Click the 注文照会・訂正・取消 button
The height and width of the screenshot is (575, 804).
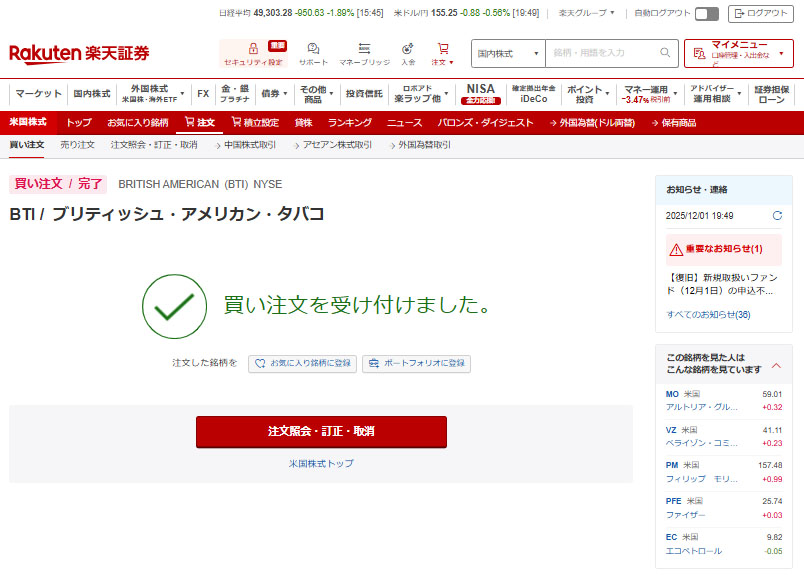[x=321, y=431]
